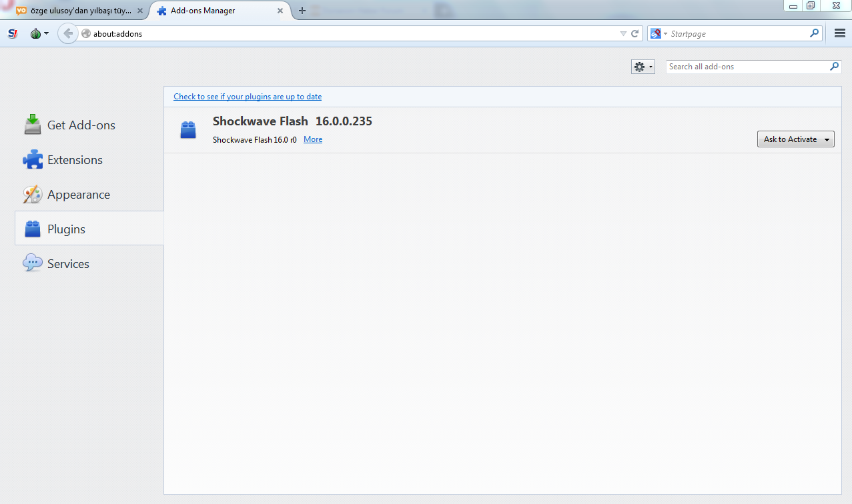Open Get Add-ons category

point(89,125)
